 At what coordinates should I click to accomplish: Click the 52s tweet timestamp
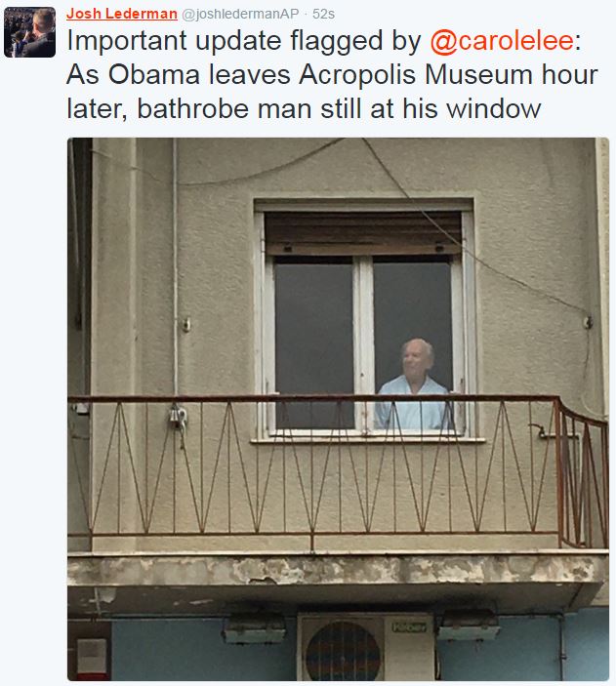point(323,14)
